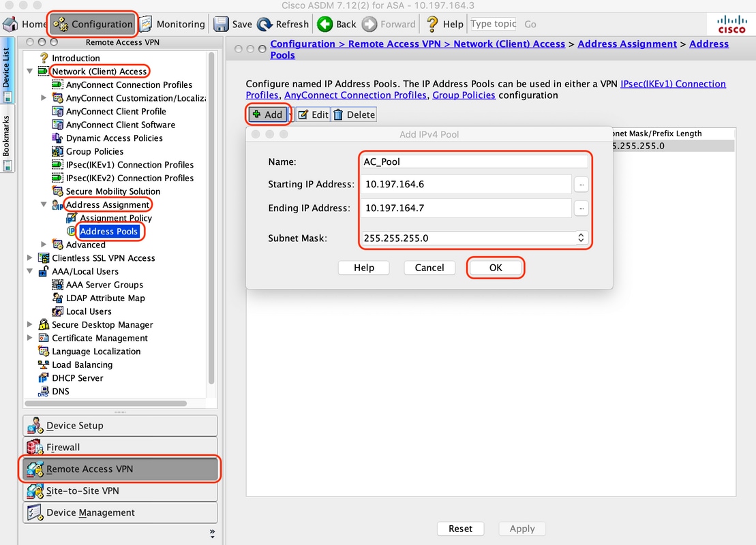Click the AnyConnect Client Software icon
756x545 pixels.
coord(57,125)
